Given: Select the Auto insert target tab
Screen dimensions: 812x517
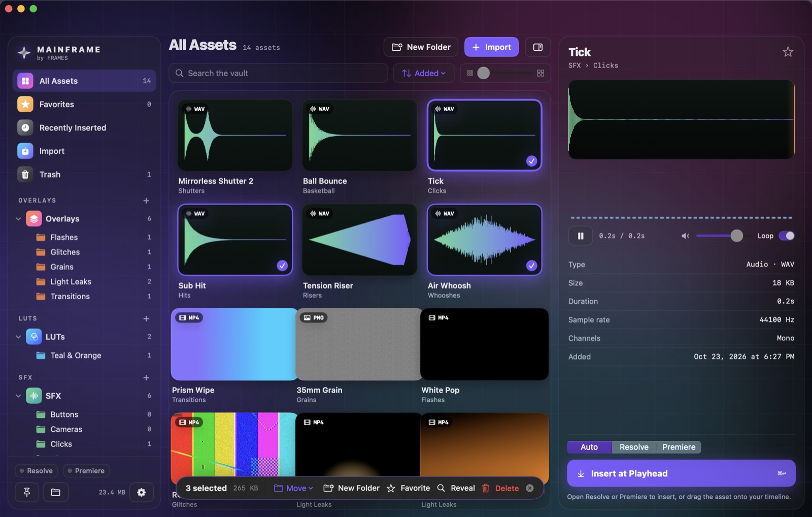Looking at the screenshot, I should click(x=589, y=447).
